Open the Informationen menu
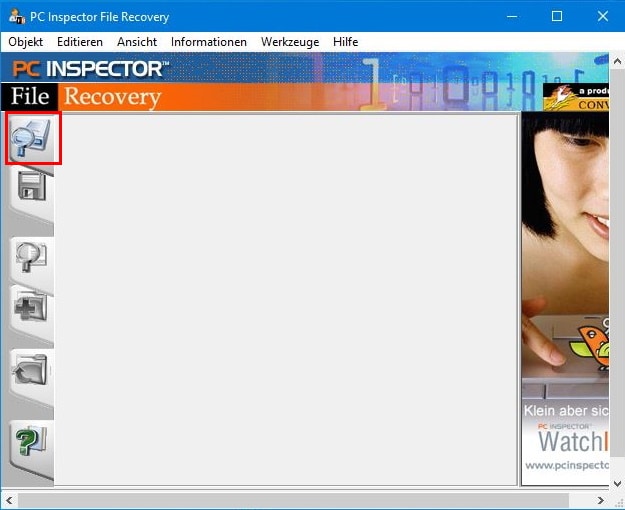 tap(208, 42)
